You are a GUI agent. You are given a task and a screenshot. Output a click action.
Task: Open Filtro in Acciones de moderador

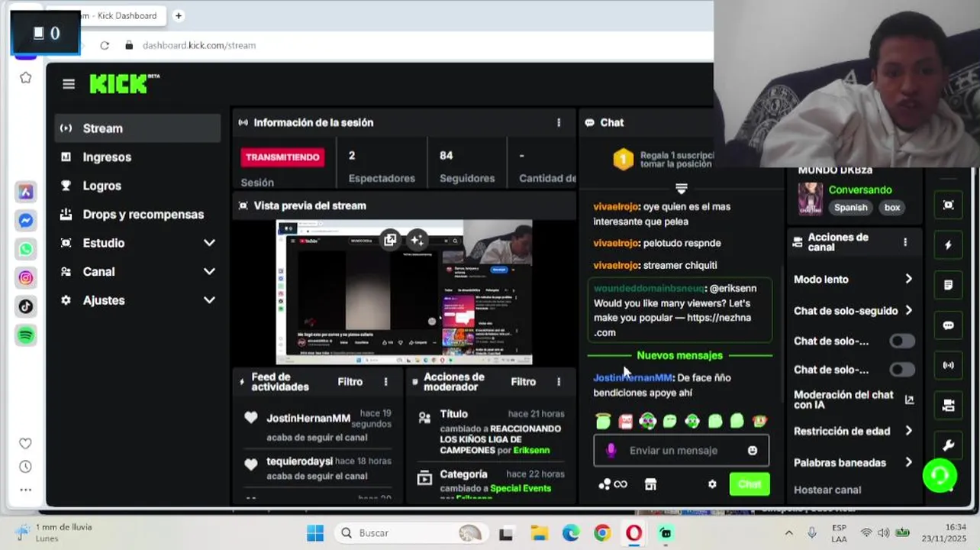[x=524, y=381]
